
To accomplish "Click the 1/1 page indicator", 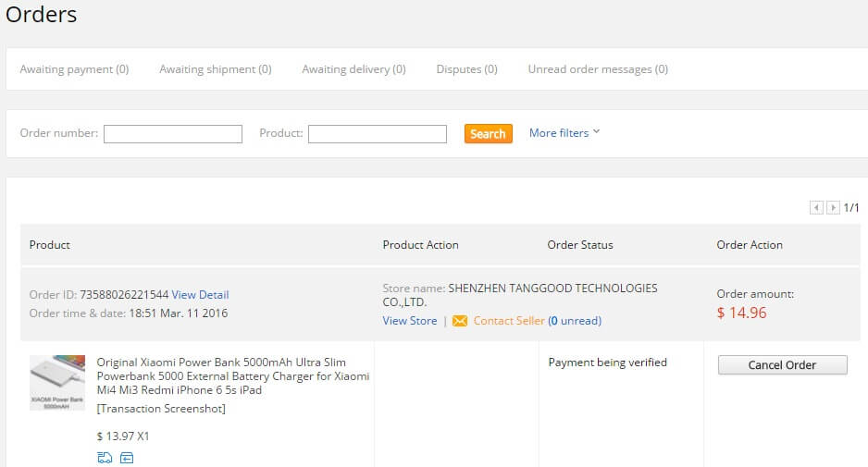I will (x=851, y=207).
